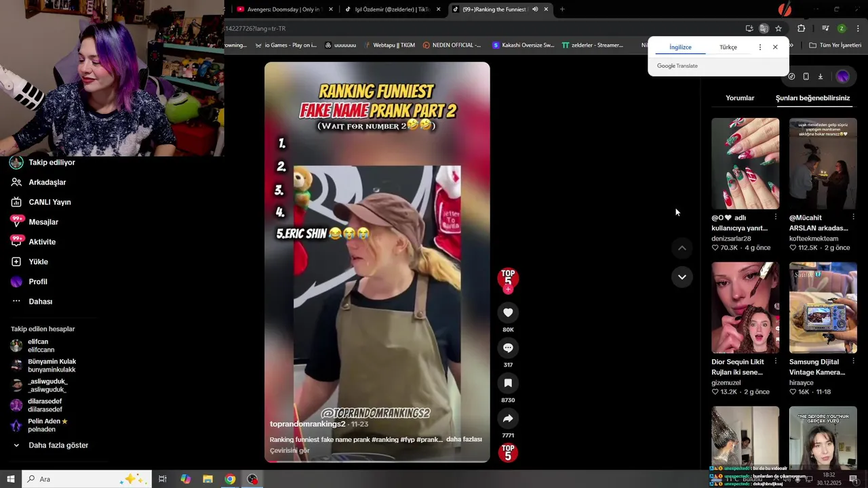Viewport: 868px width, 488px height.
Task: Bookmark page with Chrome star icon
Action: (778, 28)
